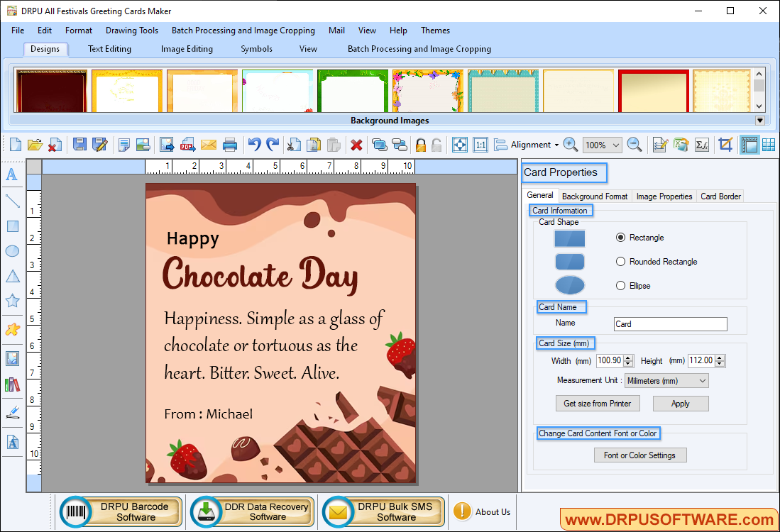The width and height of the screenshot is (780, 532).
Task: Open Font or Color Settings
Action: (639, 455)
